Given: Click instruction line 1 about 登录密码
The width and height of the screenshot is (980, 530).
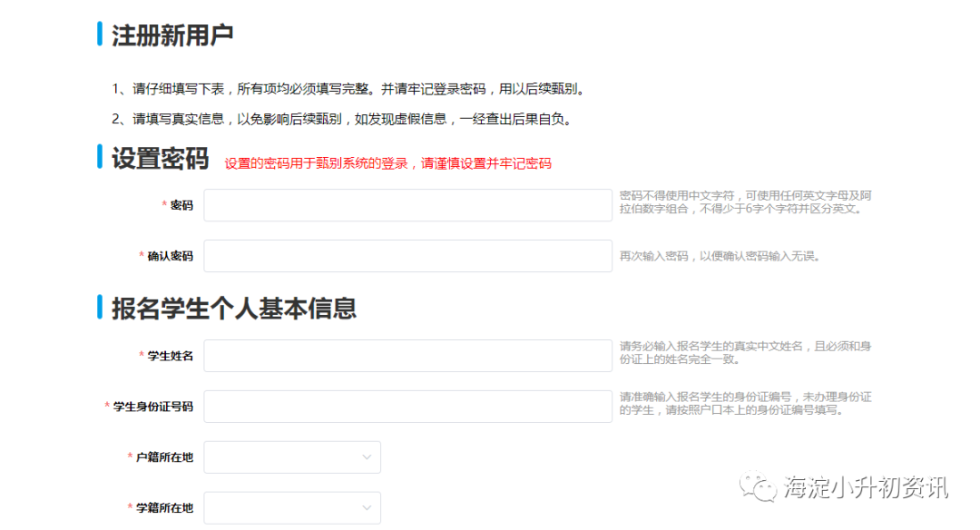Looking at the screenshot, I should (350, 89).
